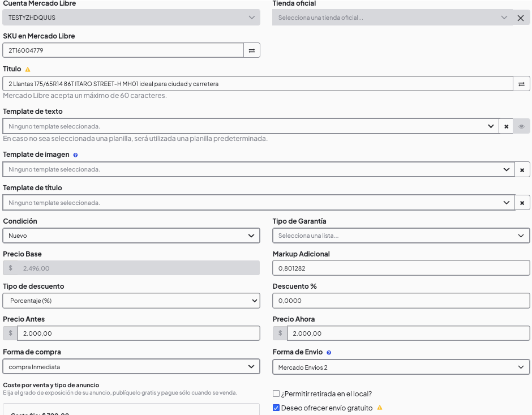Open Tipo de descuento dropdown
Viewport: 532px width, 415px height.
click(131, 301)
